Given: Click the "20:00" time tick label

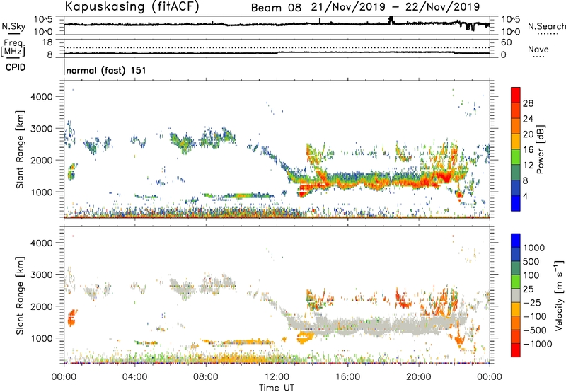Looking at the screenshot, I should (418, 377).
